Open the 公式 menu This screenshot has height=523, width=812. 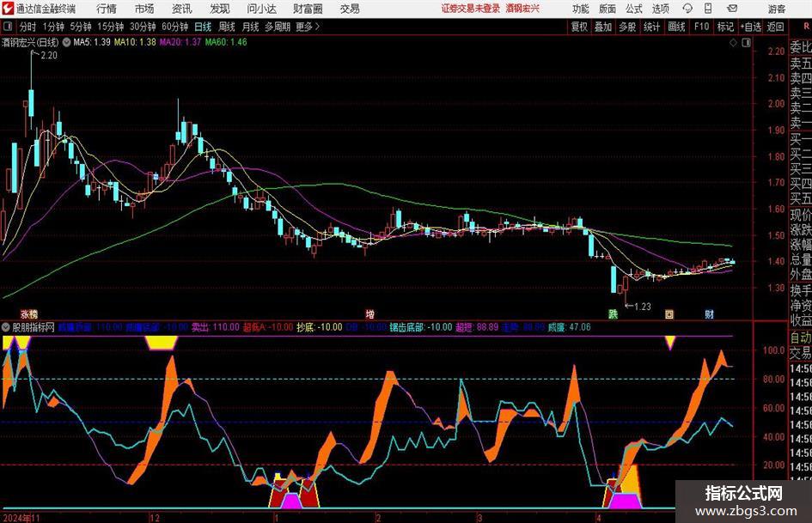(634, 9)
